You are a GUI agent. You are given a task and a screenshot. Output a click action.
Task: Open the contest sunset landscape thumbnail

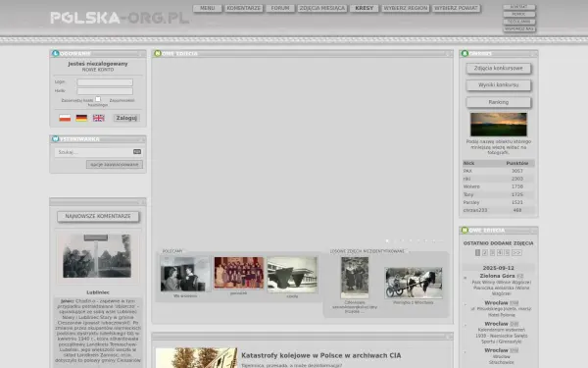499,125
